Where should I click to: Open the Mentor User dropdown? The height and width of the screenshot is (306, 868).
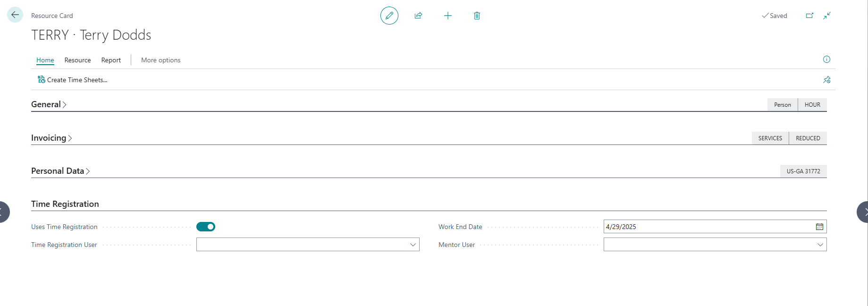[820, 245]
